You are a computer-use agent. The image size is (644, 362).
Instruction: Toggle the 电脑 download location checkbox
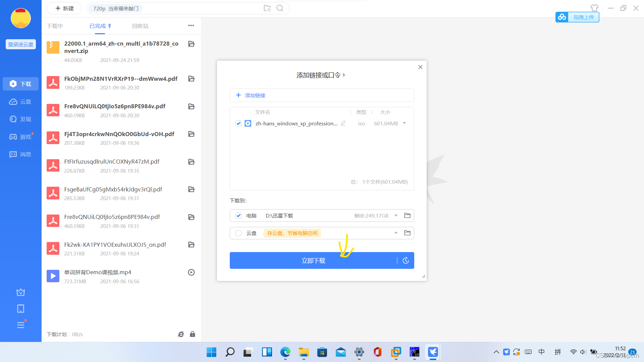pyautogui.click(x=238, y=216)
